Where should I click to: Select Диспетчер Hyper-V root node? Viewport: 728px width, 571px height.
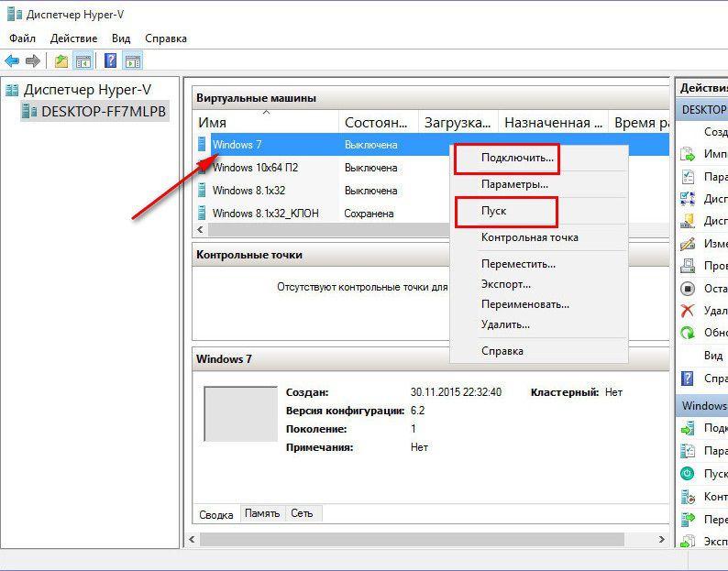[x=86, y=90]
